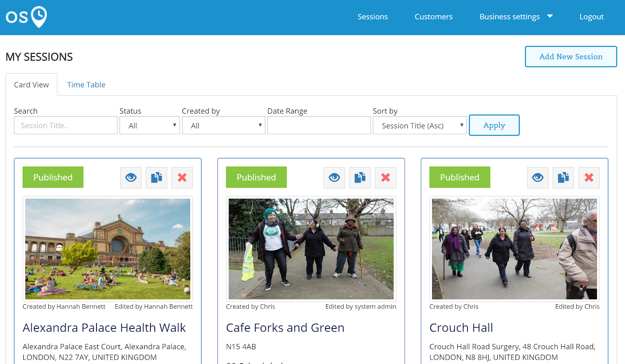The image size is (625, 364).
Task: Apply the session filters
Action: (x=494, y=125)
